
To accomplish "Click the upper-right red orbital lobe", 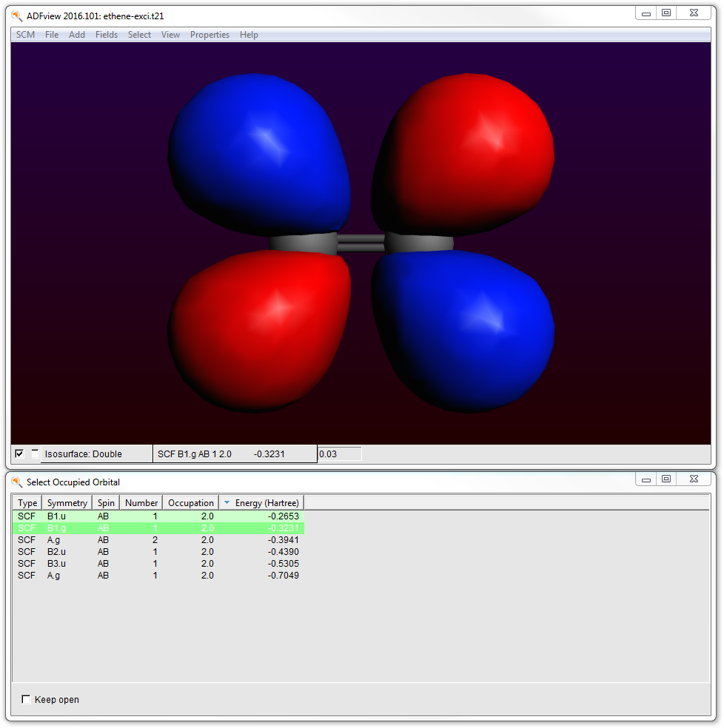I will coord(463,153).
